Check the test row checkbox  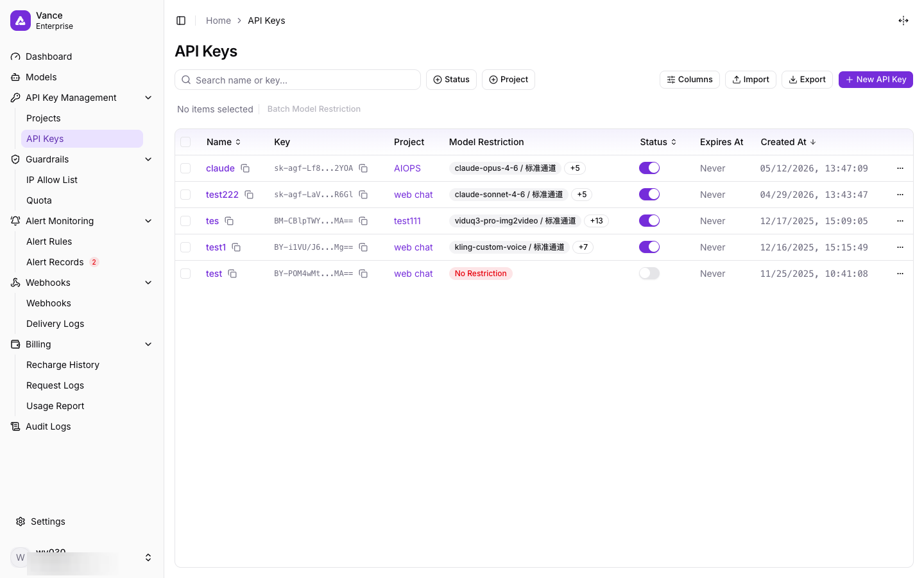click(x=185, y=274)
